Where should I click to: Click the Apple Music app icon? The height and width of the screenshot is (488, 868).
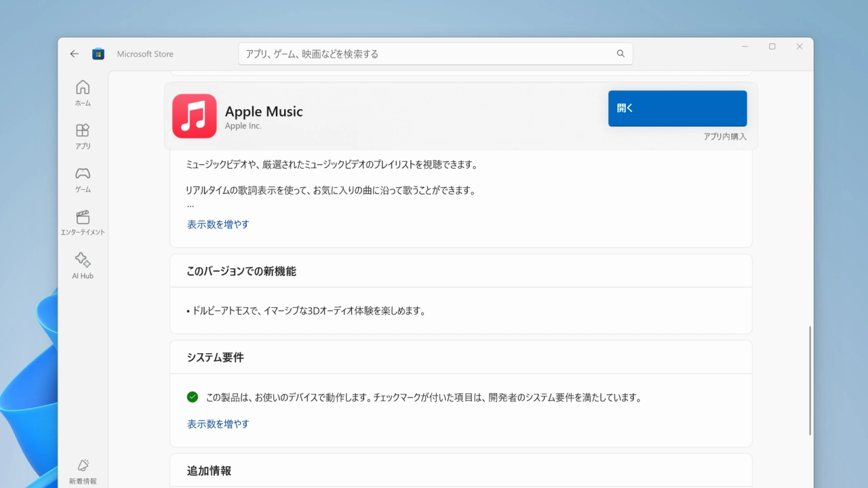[x=195, y=116]
